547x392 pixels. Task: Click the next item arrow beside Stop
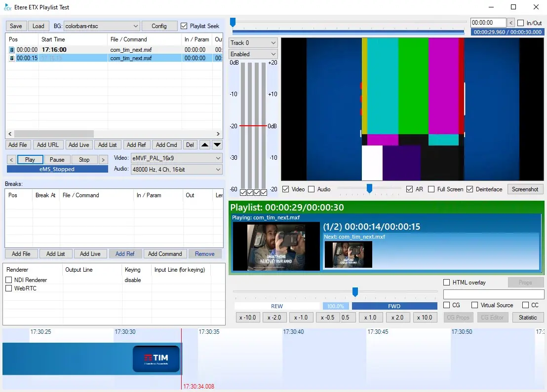pos(103,160)
